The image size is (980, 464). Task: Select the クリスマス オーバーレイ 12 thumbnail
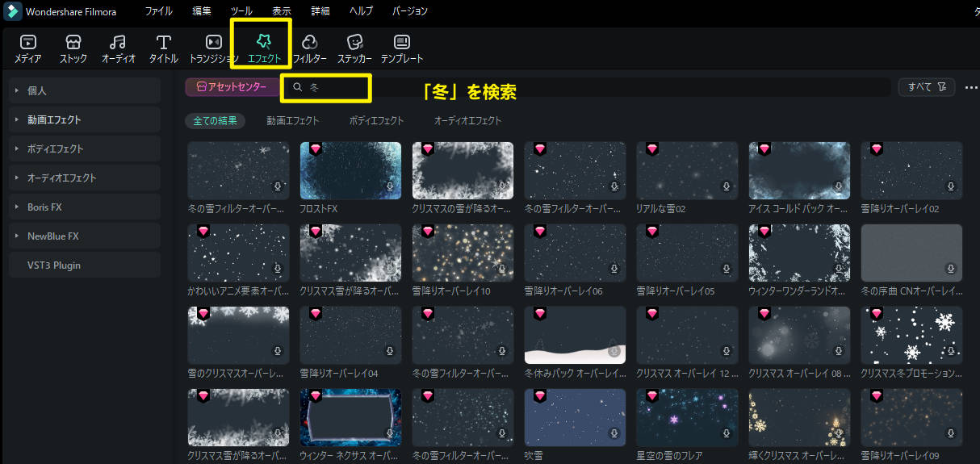[x=687, y=335]
